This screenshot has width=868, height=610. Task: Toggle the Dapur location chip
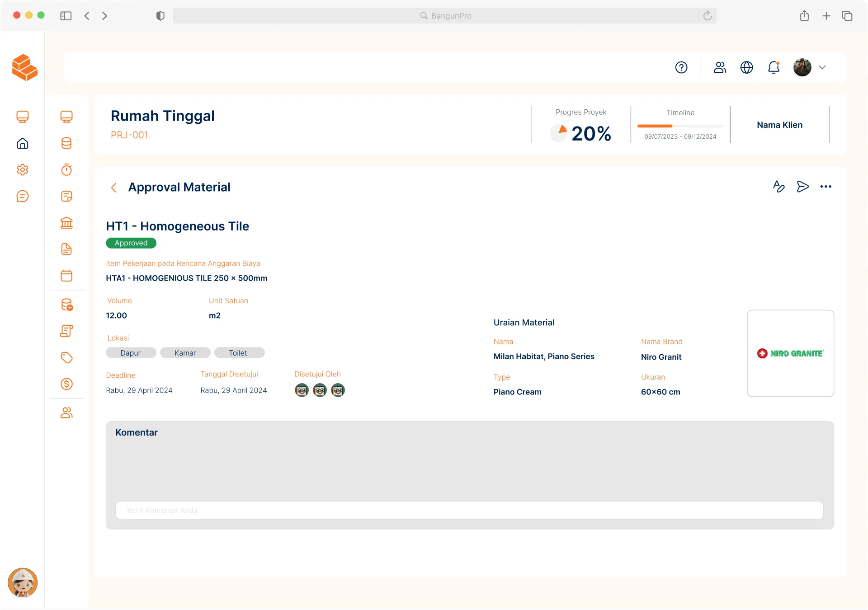(x=131, y=352)
